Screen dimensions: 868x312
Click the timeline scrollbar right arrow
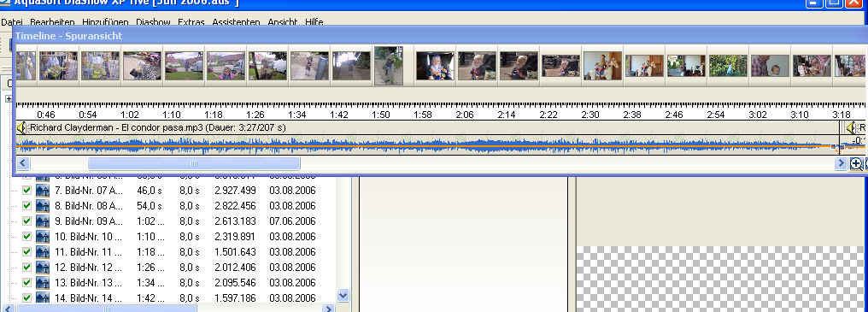pos(841,163)
